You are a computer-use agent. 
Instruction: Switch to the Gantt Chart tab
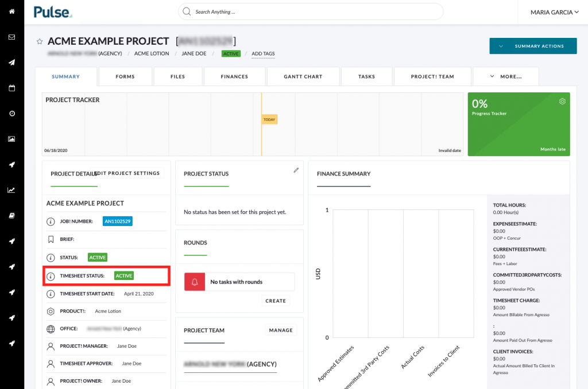coord(303,76)
